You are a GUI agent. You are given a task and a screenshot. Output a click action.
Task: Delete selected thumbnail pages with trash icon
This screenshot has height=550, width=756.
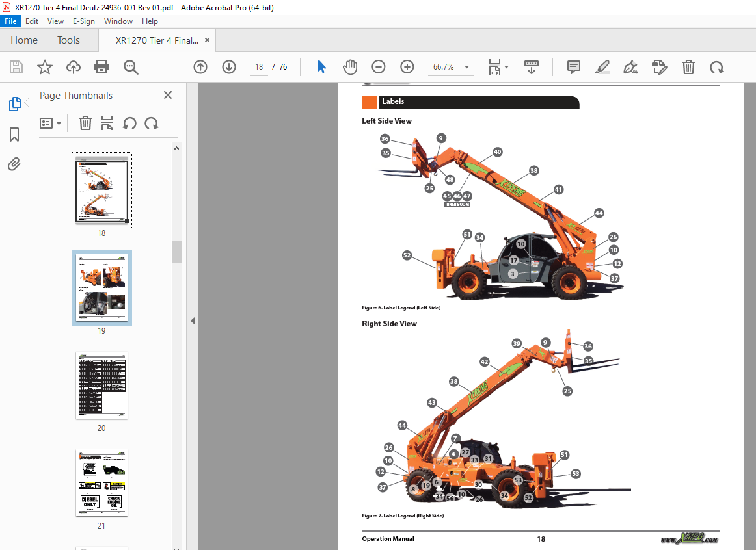pos(85,124)
